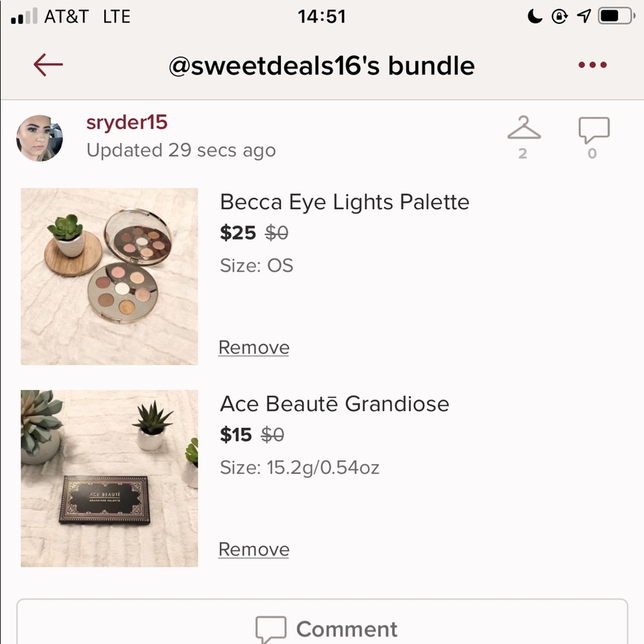
Task: Tap the battery icon in status bar
Action: pyautogui.click(x=617, y=17)
